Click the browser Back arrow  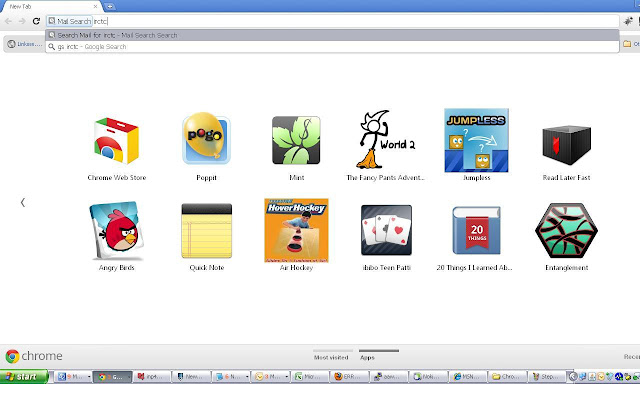pos(9,21)
